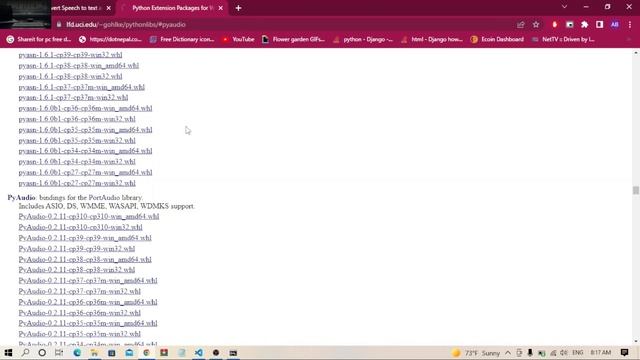Open the 73°F Sunny weather widget
Viewport: 640px width, 360px height.
(x=476, y=353)
